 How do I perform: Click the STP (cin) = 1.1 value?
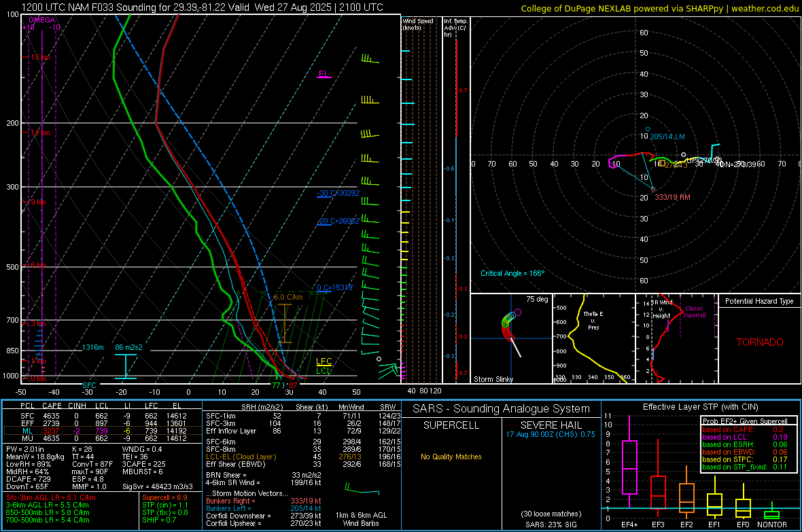[x=165, y=505]
